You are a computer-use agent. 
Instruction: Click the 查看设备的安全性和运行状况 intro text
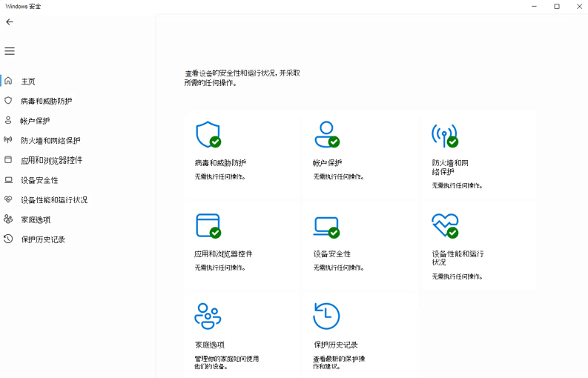242,78
